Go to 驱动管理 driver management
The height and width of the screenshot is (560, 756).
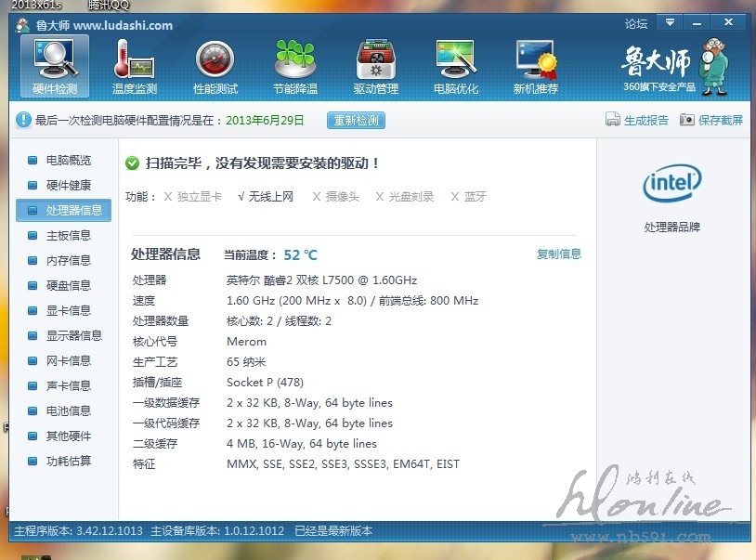pos(376,67)
